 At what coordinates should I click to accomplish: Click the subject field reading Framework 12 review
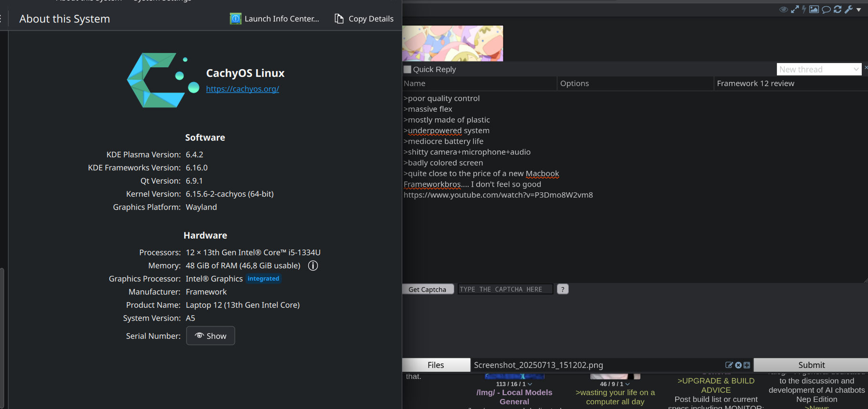pos(791,84)
